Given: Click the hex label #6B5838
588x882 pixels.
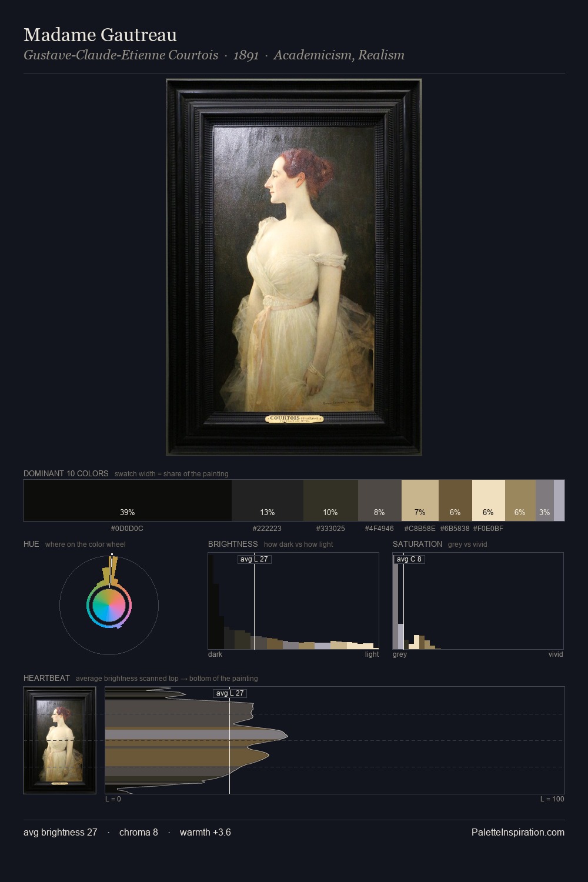Looking at the screenshot, I should (455, 529).
